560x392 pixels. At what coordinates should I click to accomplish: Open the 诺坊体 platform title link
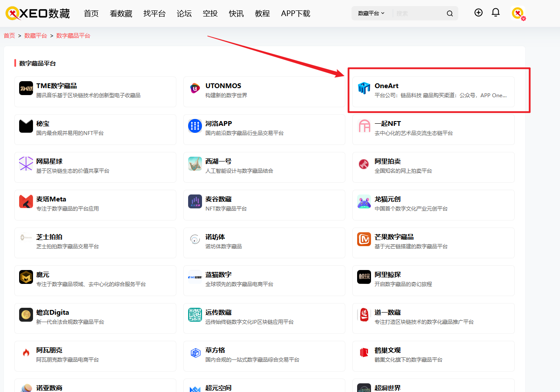pyautogui.click(x=215, y=237)
